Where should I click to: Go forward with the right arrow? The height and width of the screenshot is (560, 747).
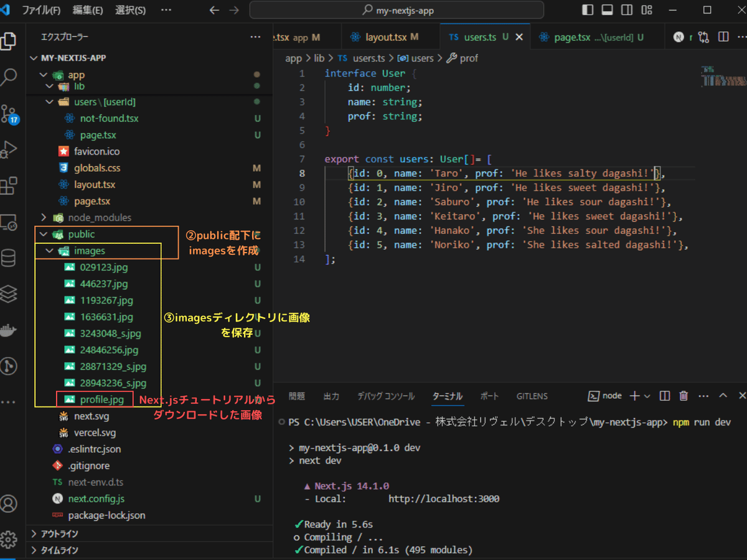point(234,10)
